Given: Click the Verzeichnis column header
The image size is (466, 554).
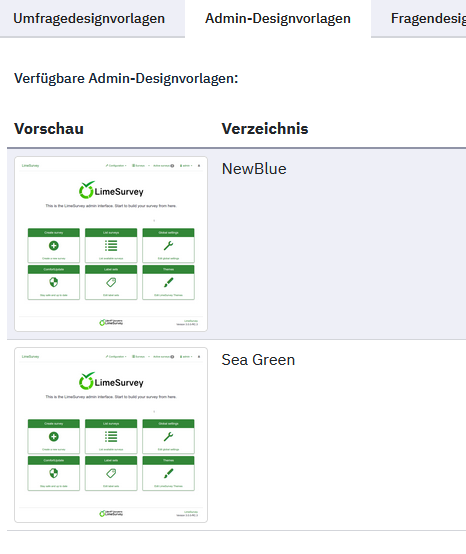Looking at the screenshot, I should pyautogui.click(x=265, y=129).
